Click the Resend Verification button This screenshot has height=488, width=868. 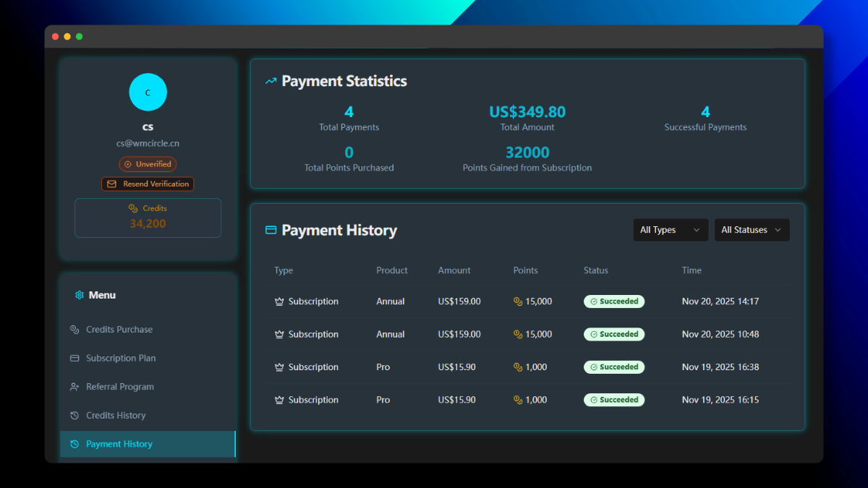(x=148, y=184)
